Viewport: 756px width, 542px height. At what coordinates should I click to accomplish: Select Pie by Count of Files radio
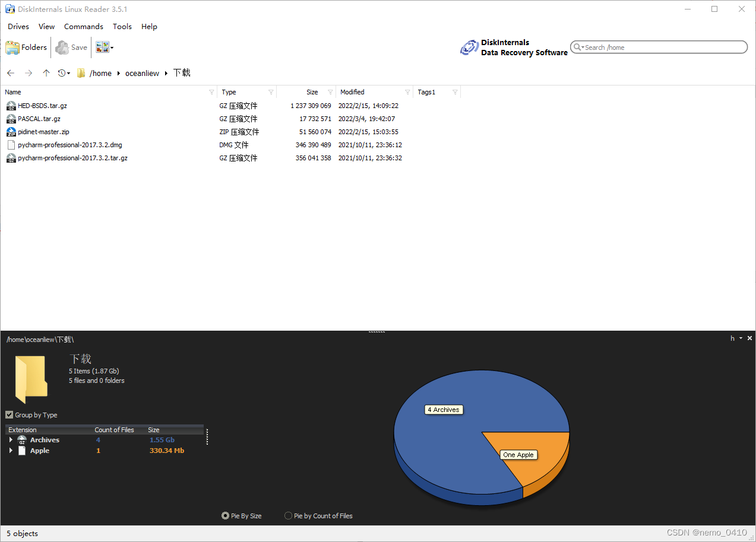click(x=289, y=516)
